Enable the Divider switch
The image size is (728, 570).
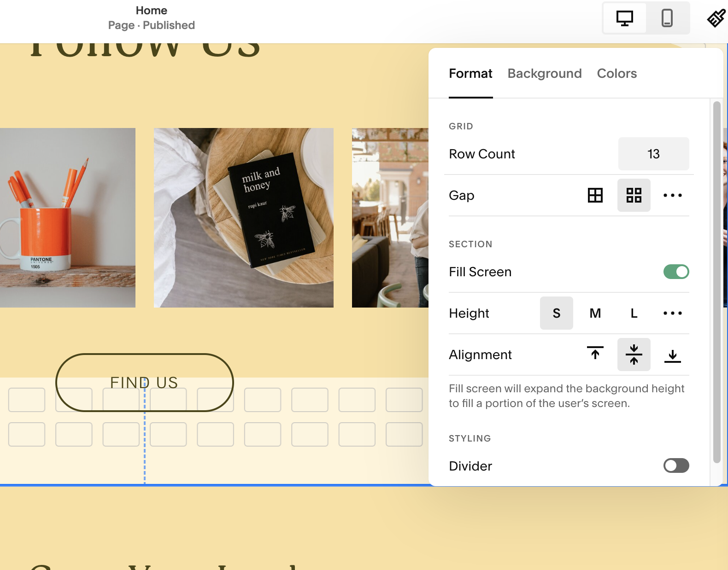(676, 465)
